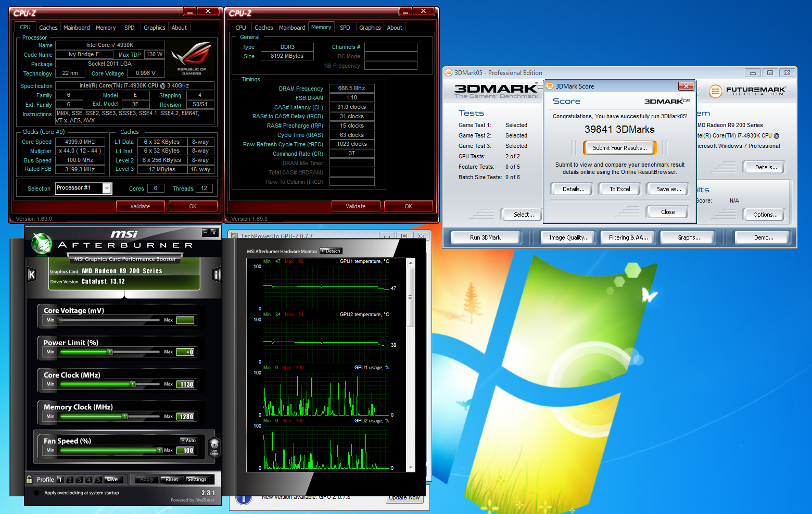Open Afterburner Settings

[197, 480]
